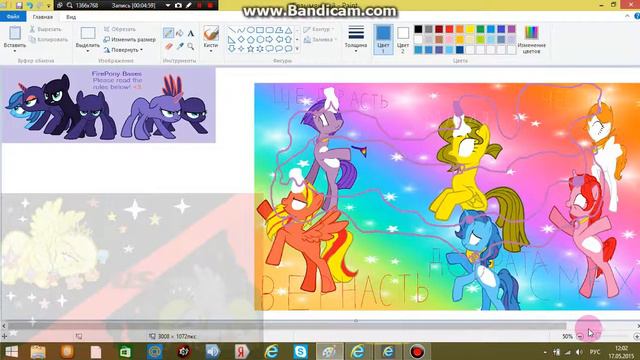Select the Diamond shape

241,40
